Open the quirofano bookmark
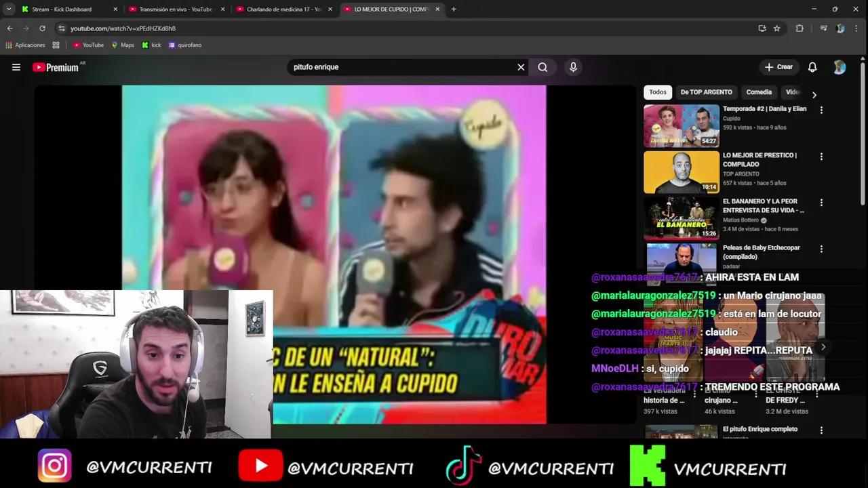 coord(185,45)
